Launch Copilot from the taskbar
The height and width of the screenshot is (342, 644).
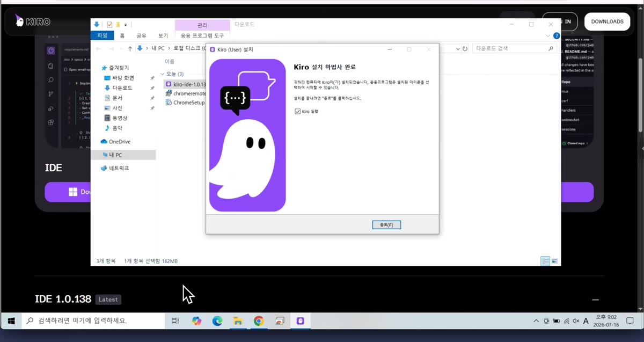pos(196,321)
